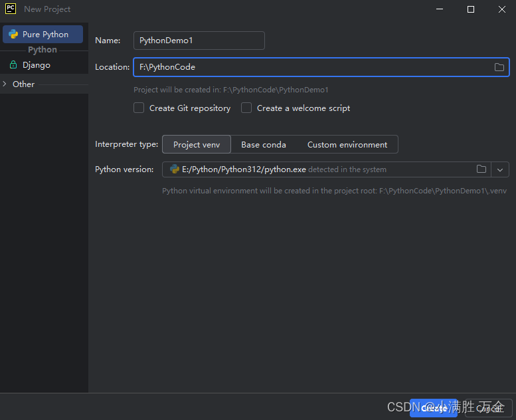Click the New Project window title
This screenshot has height=420, width=516.
coord(47,9)
